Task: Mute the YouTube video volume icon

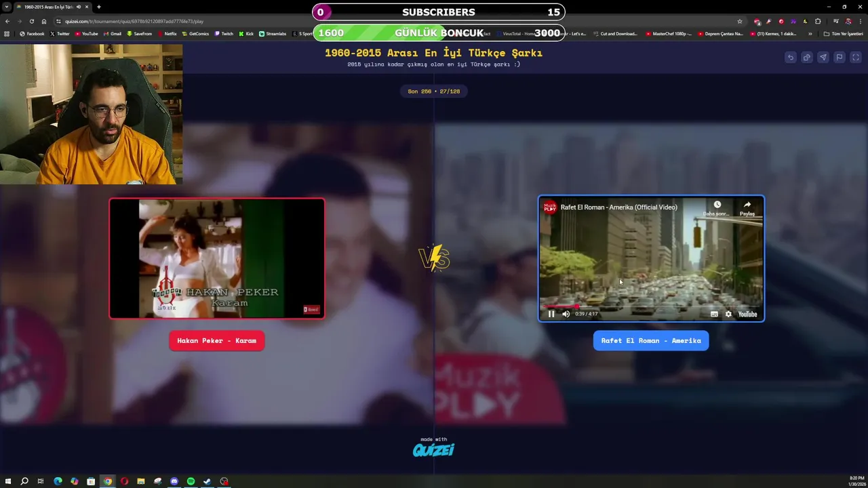Action: click(566, 314)
